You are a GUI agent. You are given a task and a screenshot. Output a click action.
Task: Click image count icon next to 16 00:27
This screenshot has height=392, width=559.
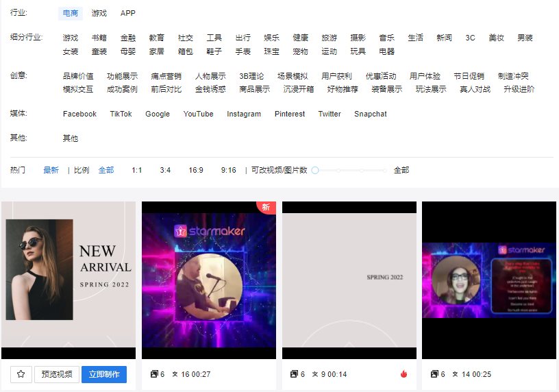[x=154, y=374]
